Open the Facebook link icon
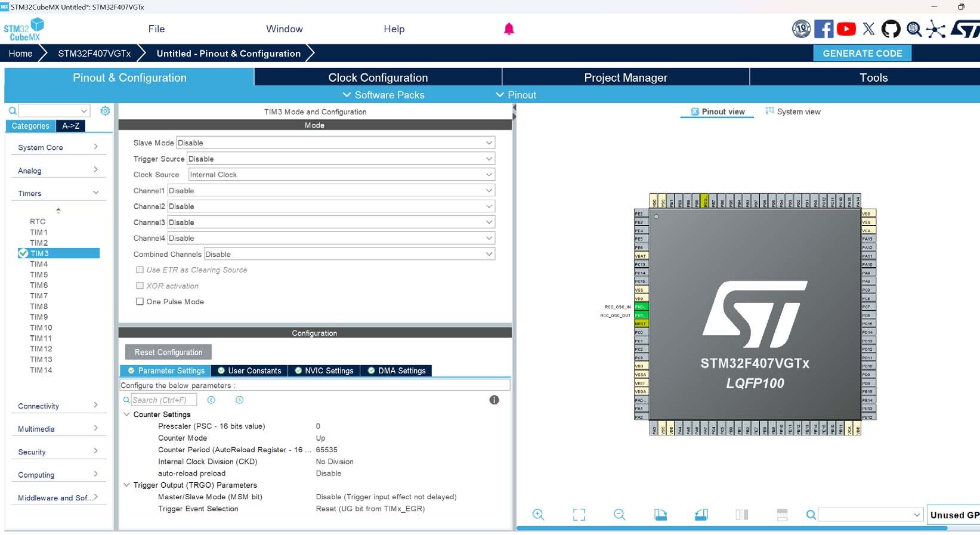The height and width of the screenshot is (535, 980). [x=824, y=29]
